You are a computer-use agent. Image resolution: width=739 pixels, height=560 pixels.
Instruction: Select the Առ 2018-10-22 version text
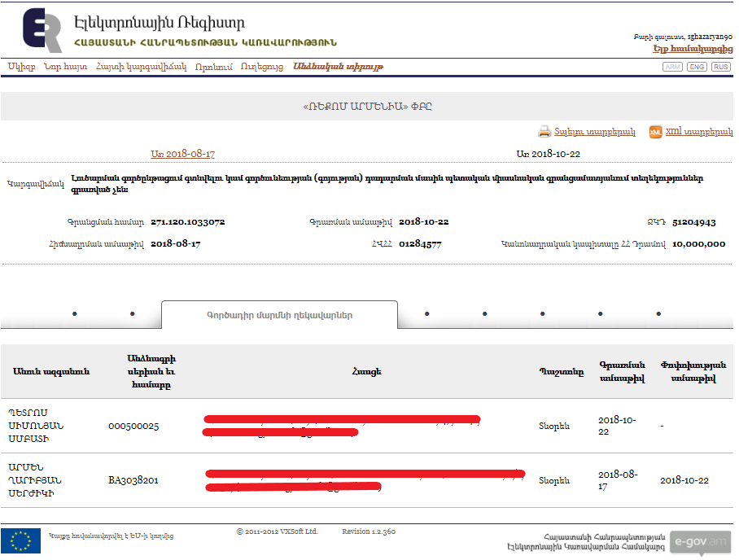click(548, 154)
